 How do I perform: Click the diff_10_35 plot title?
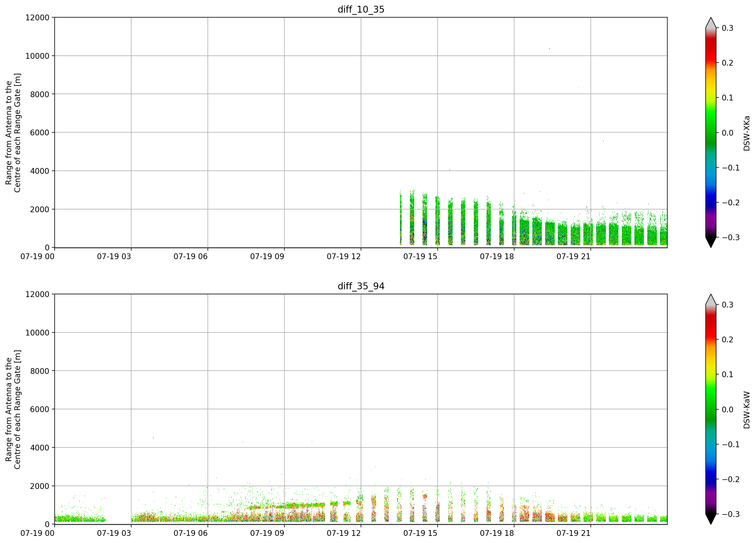pos(361,9)
